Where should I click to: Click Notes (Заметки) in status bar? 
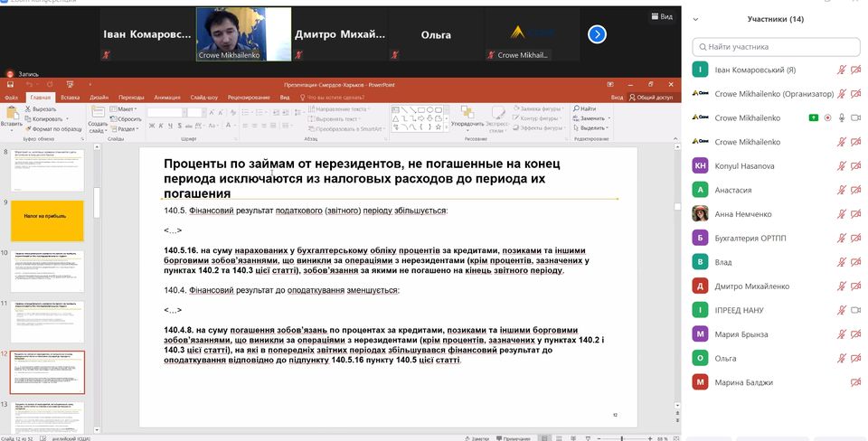click(479, 437)
